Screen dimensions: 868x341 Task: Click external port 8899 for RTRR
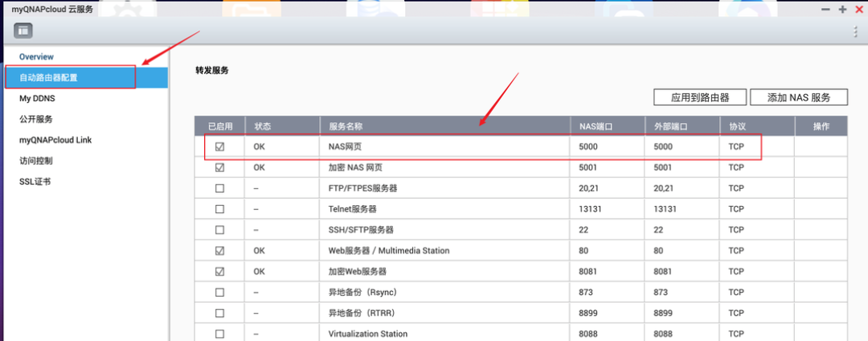662,314
